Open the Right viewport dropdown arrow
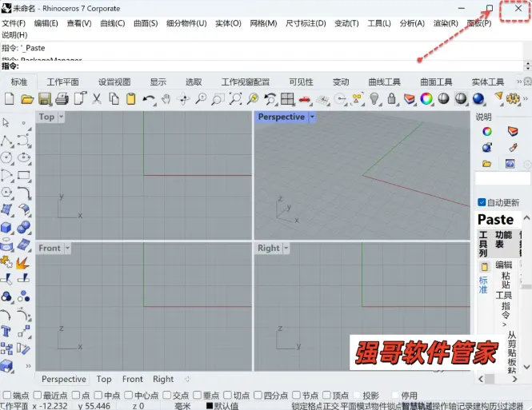Image resolution: width=532 pixels, height=410 pixels. click(x=286, y=248)
